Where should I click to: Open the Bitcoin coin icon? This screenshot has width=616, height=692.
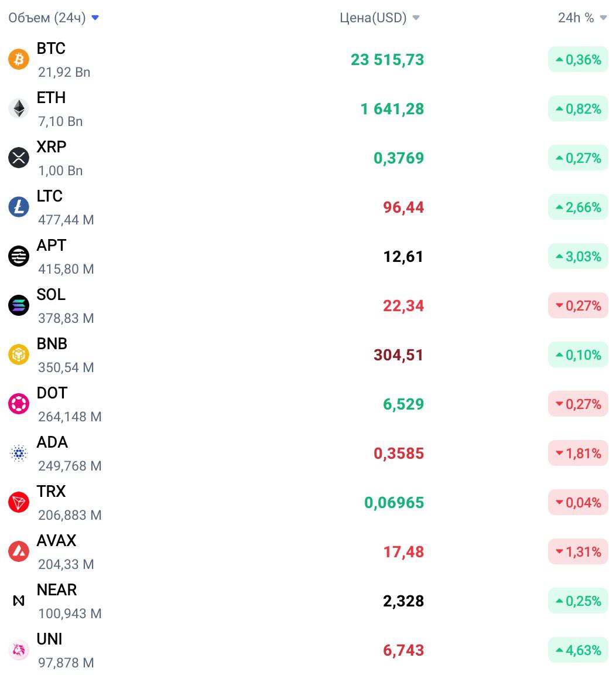click(19, 59)
